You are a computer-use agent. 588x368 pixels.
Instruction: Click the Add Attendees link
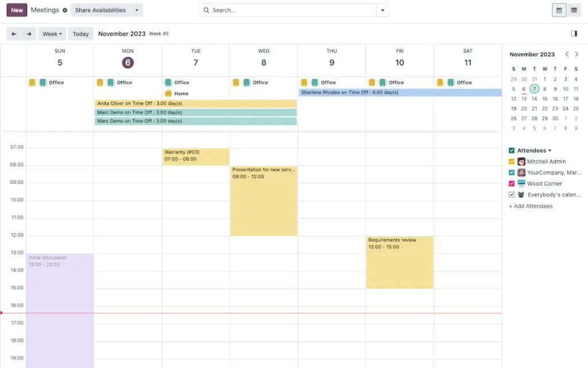coord(530,206)
